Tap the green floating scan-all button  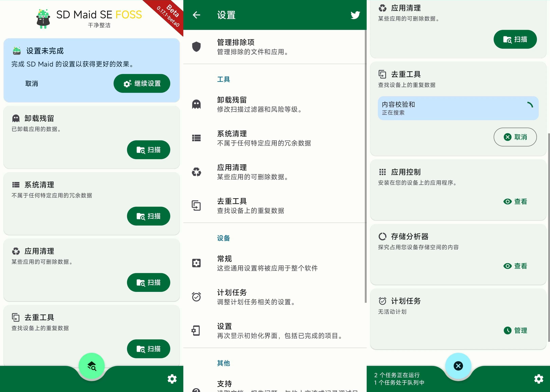pos(92,366)
